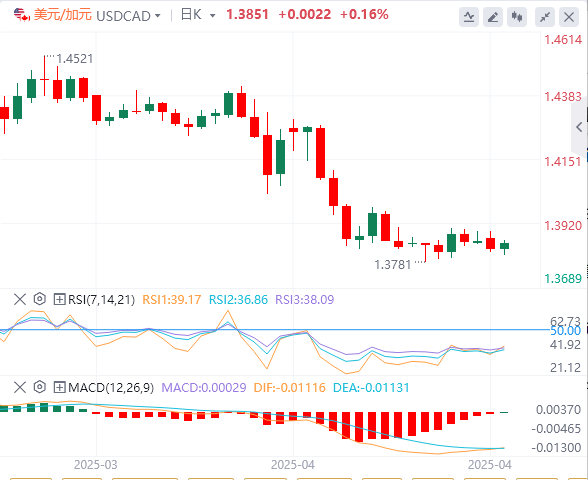The height and width of the screenshot is (480, 588).
Task: Click the first 2025-04 date axis label
Action: point(293,465)
